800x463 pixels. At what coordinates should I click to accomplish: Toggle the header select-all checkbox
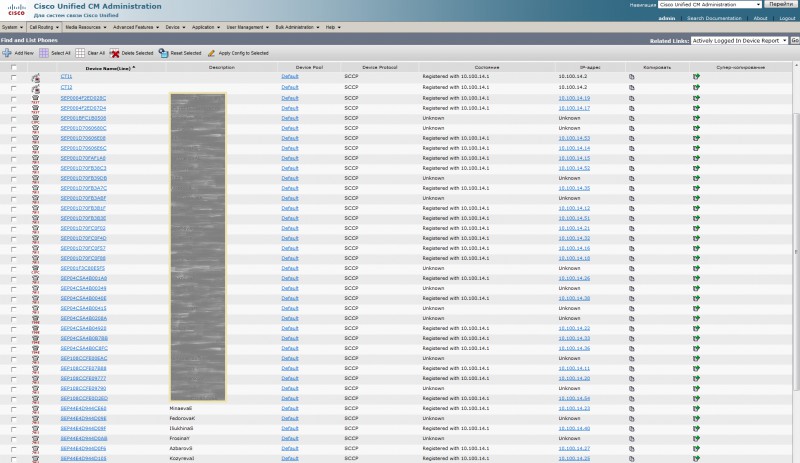tap(14, 67)
